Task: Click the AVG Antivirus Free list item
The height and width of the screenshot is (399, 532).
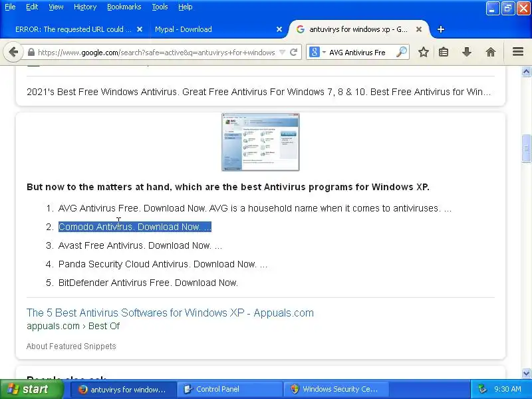Action: pos(255,208)
